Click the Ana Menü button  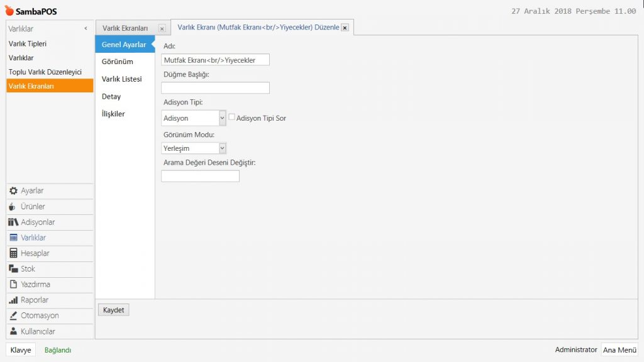click(x=619, y=350)
